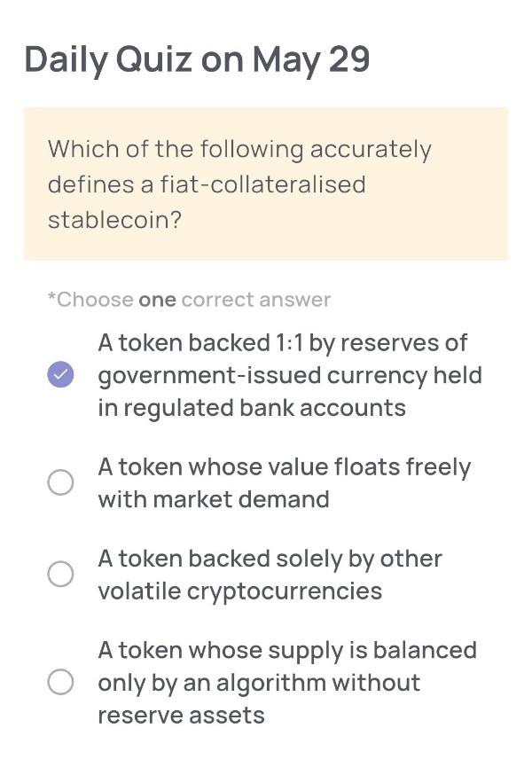Tap the question line 'Which of the following accurately'
532x775 pixels.
239,150
